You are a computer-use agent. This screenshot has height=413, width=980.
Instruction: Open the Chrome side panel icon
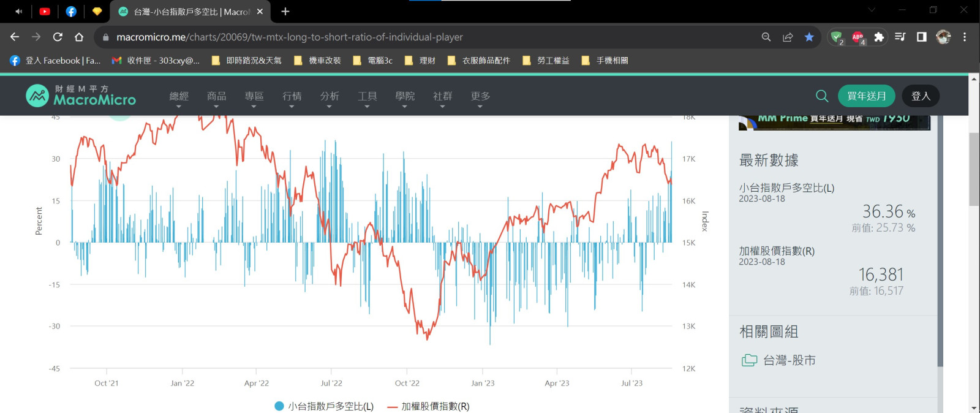[921, 37]
